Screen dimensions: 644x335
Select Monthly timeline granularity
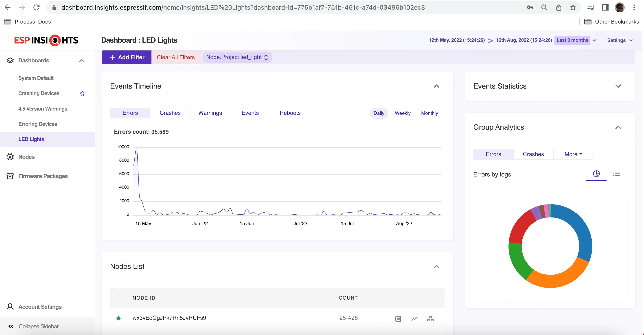429,113
